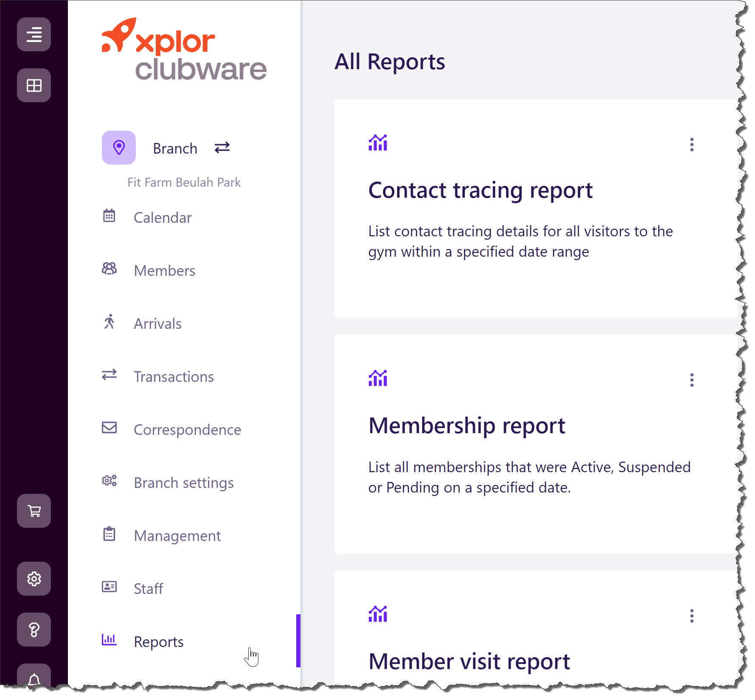Screen dimensions: 755x700
Task: Select Reports in the sidebar
Action: 159,642
